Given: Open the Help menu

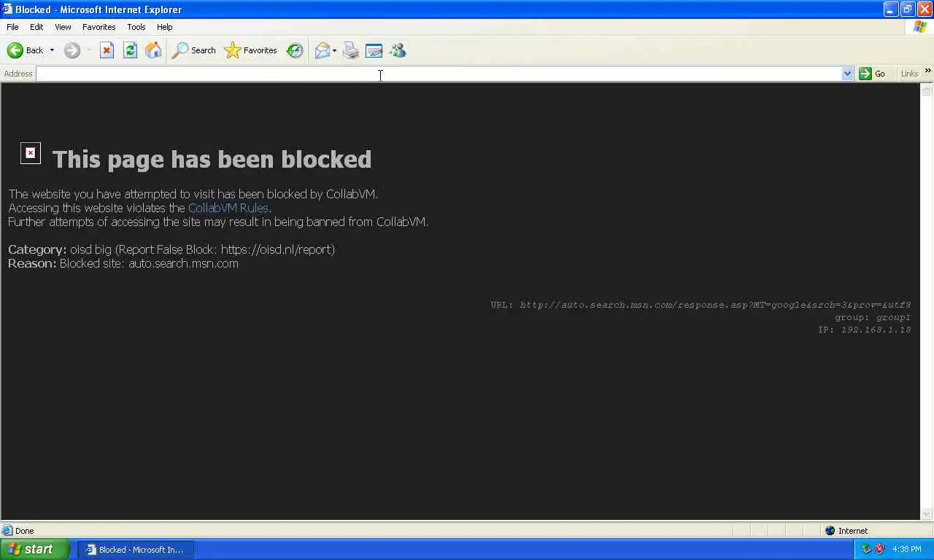Looking at the screenshot, I should coord(165,27).
